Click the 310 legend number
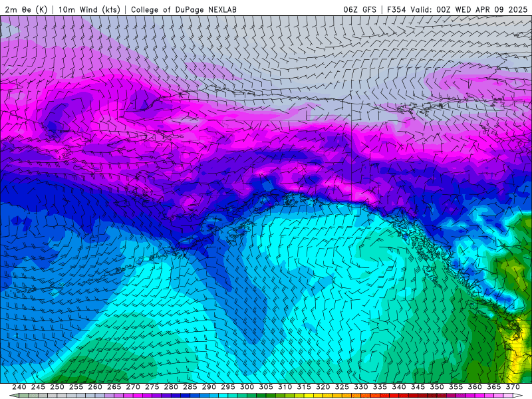532x399 pixels. [x=285, y=387]
